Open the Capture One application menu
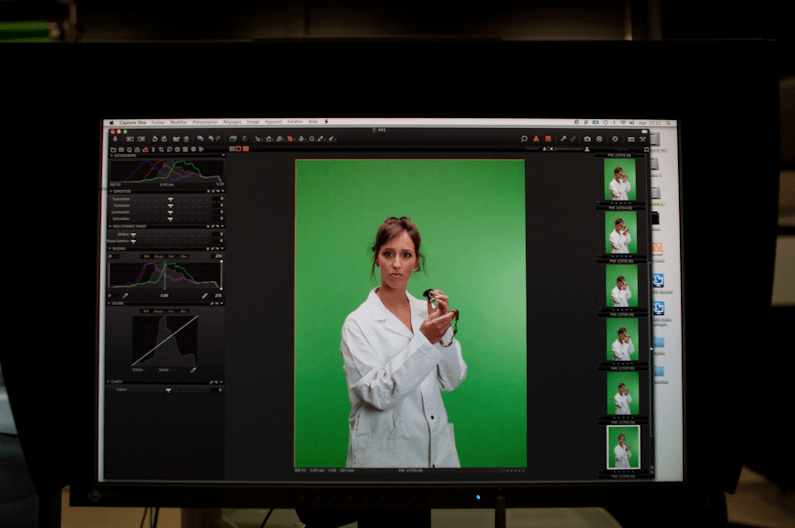 point(133,123)
